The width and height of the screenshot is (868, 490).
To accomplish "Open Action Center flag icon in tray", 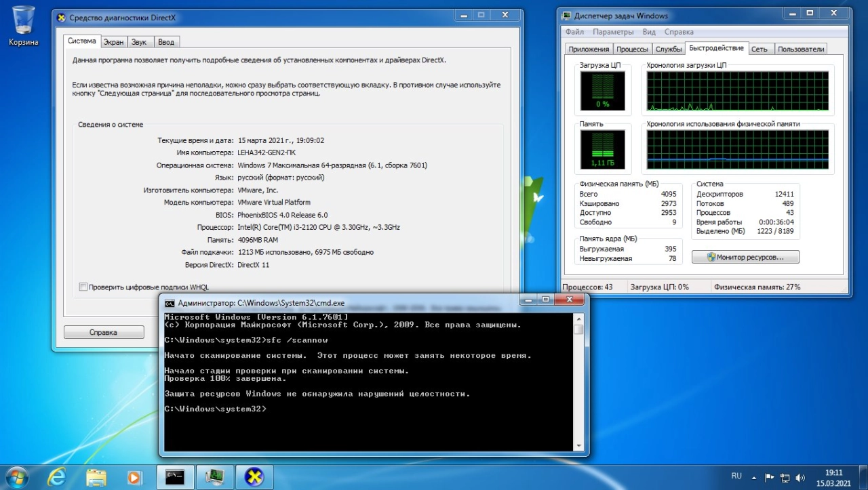I will [x=770, y=477].
